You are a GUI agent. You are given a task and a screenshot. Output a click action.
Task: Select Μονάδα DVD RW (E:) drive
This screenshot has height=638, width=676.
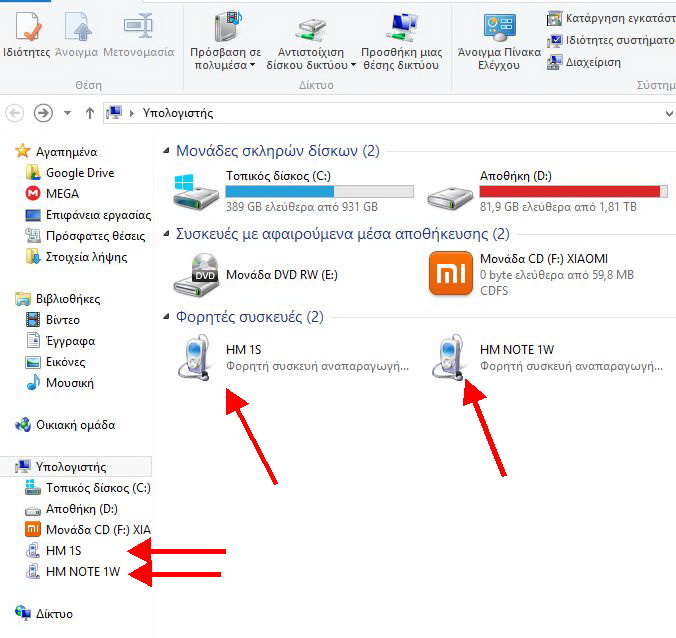pyautogui.click(x=256, y=275)
